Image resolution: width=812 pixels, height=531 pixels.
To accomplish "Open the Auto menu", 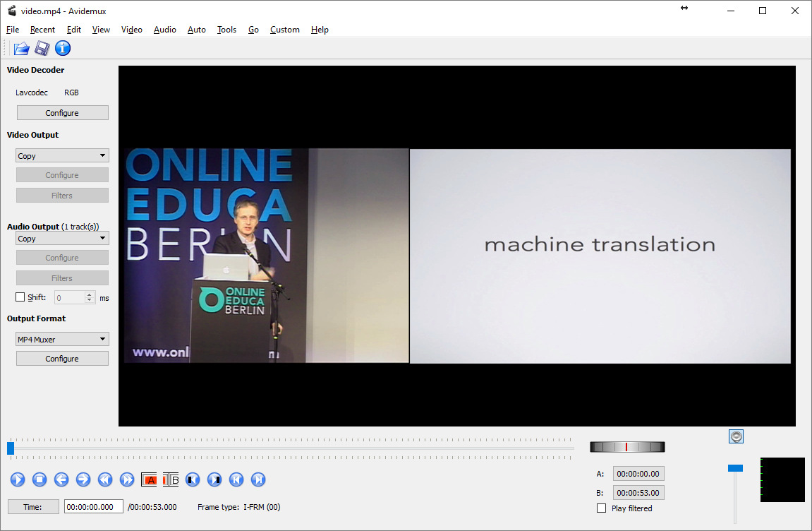I will [197, 30].
